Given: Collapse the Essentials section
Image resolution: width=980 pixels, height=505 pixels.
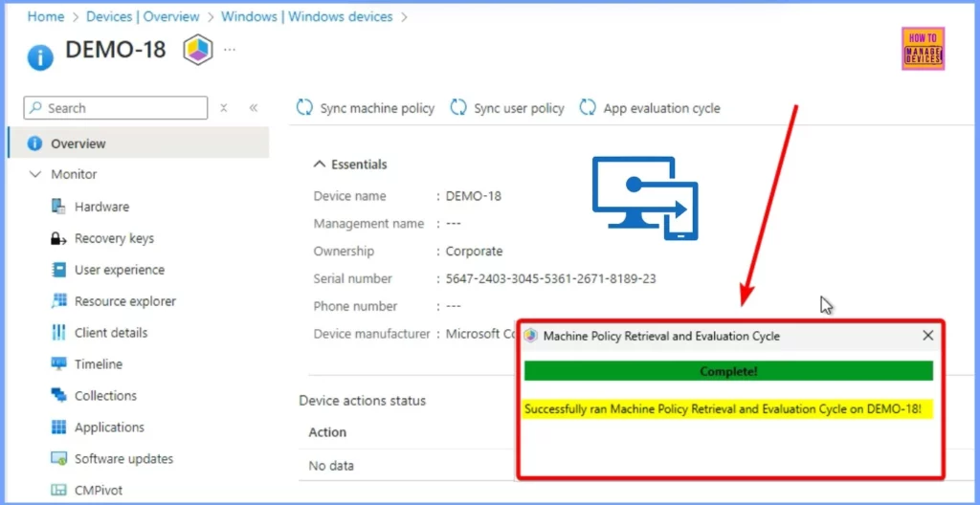Looking at the screenshot, I should pyautogui.click(x=320, y=165).
